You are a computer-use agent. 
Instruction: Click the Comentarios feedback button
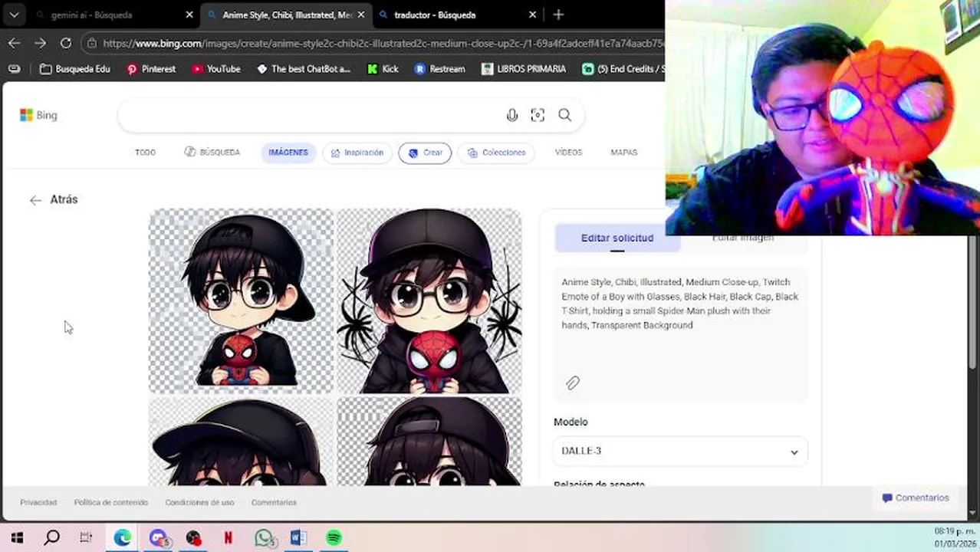pyautogui.click(x=916, y=498)
